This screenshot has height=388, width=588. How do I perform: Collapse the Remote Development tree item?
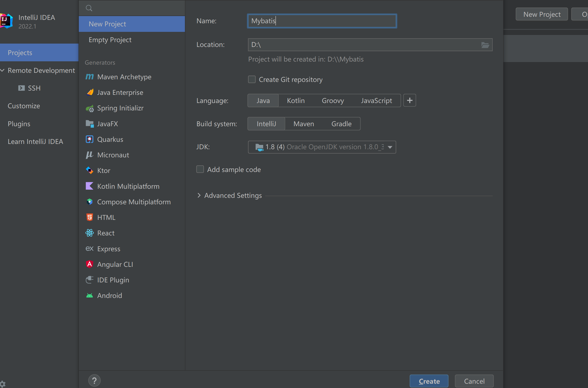tap(2, 70)
